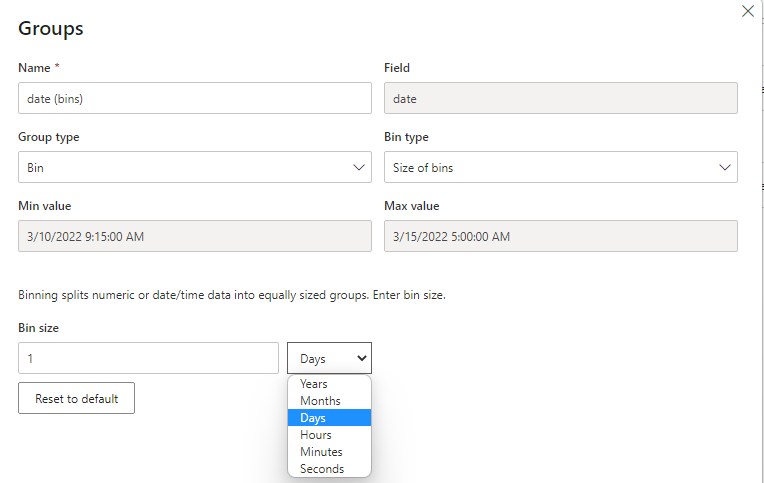Select the highlighted Days option
The image size is (764, 483).
329,418
